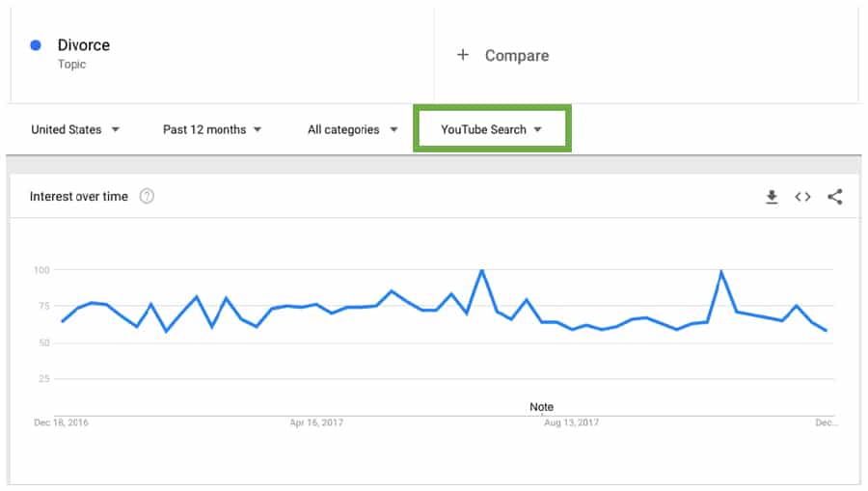Click the arrow beside YouTube Search

click(537, 129)
